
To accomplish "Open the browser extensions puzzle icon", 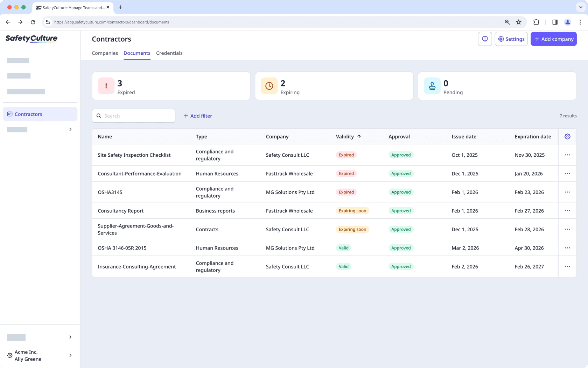I will click(536, 22).
